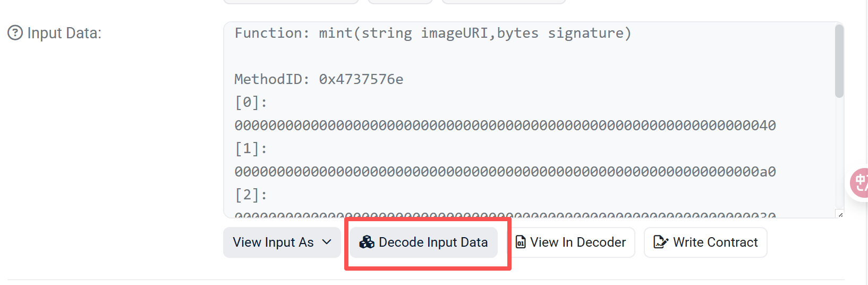This screenshot has height=285, width=868.
Task: Click the [2]: parameter label
Action: click(x=251, y=195)
